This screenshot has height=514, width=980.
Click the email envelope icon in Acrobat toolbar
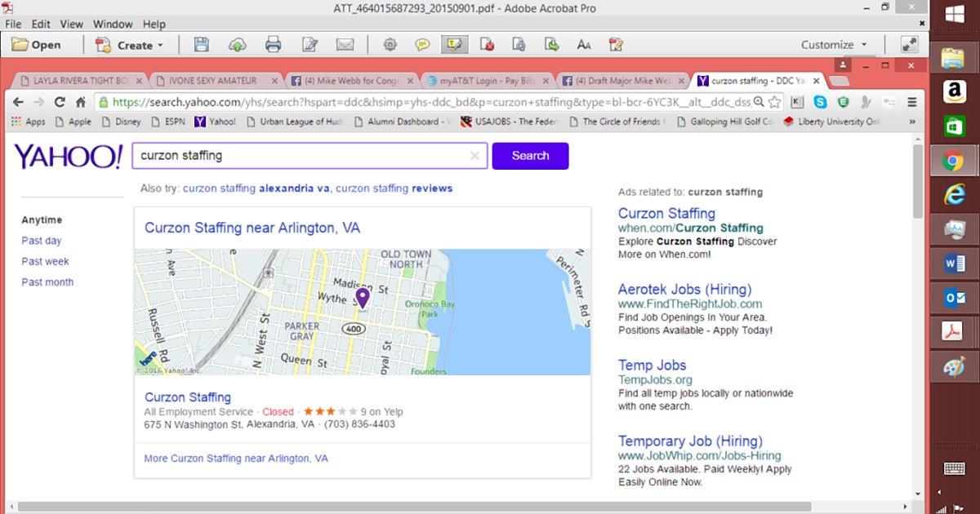point(345,45)
